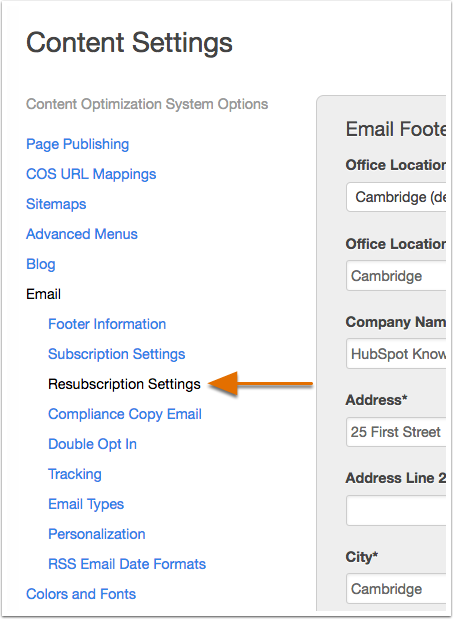Open Footer Information under Email
This screenshot has width=453, height=619.
107,324
